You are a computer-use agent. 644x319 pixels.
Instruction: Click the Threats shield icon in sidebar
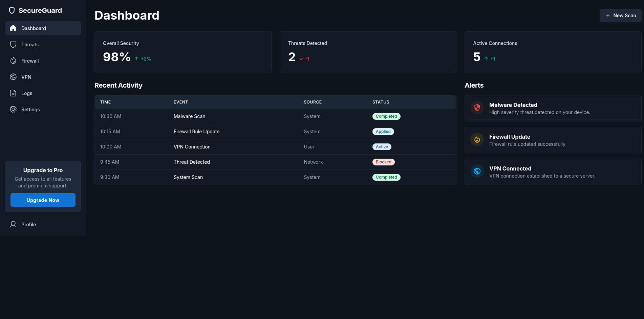point(13,45)
